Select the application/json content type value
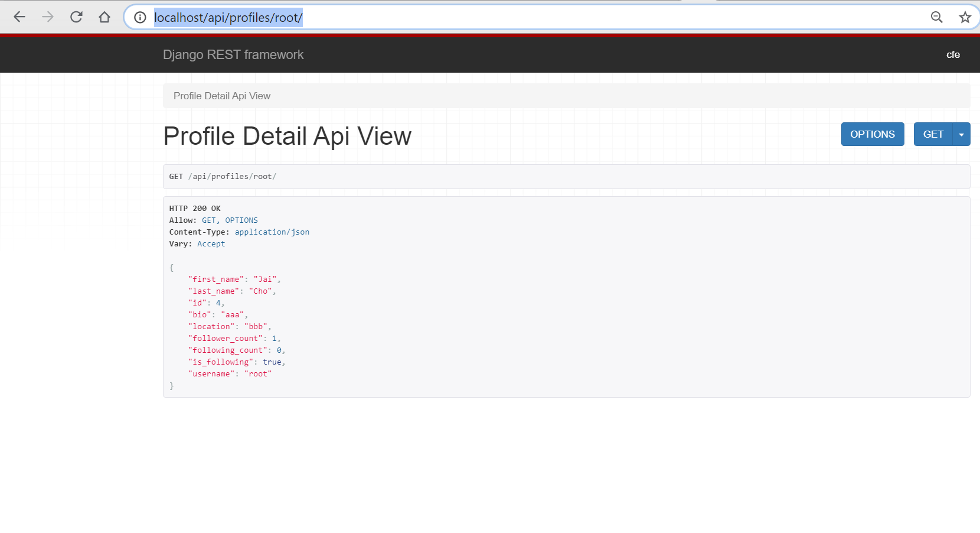980x533 pixels. [272, 232]
